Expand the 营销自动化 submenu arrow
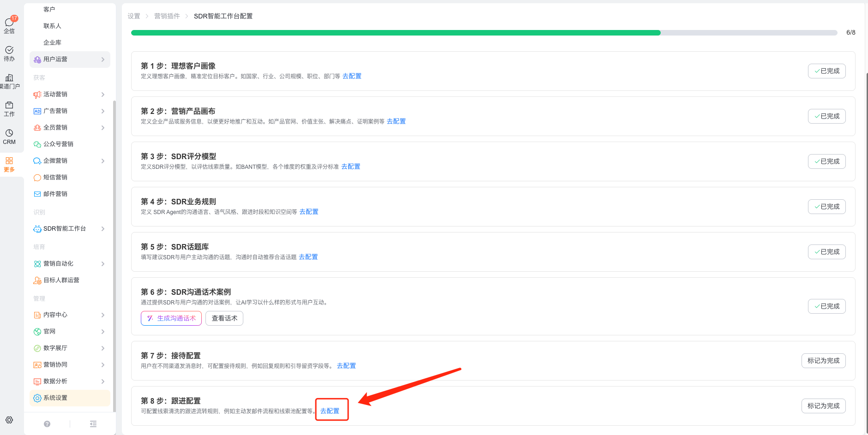This screenshot has height=435, width=868. (x=102, y=264)
